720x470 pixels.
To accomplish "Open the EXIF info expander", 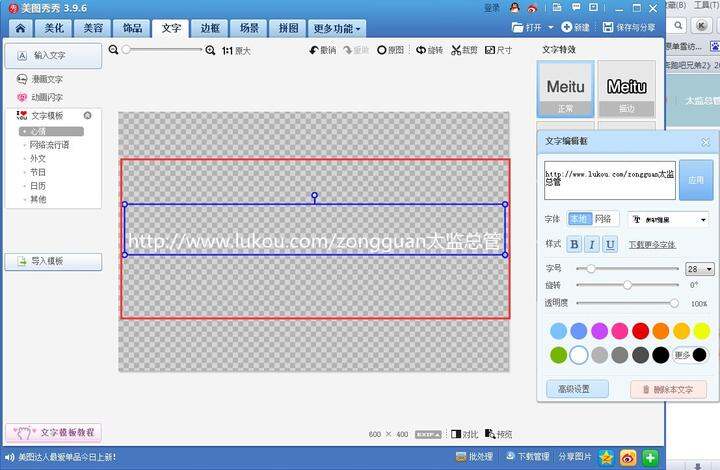I will click(428, 434).
